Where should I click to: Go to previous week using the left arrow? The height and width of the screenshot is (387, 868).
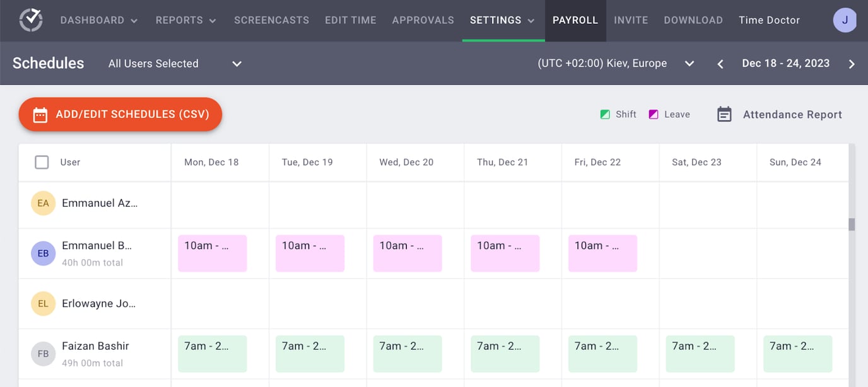[720, 63]
